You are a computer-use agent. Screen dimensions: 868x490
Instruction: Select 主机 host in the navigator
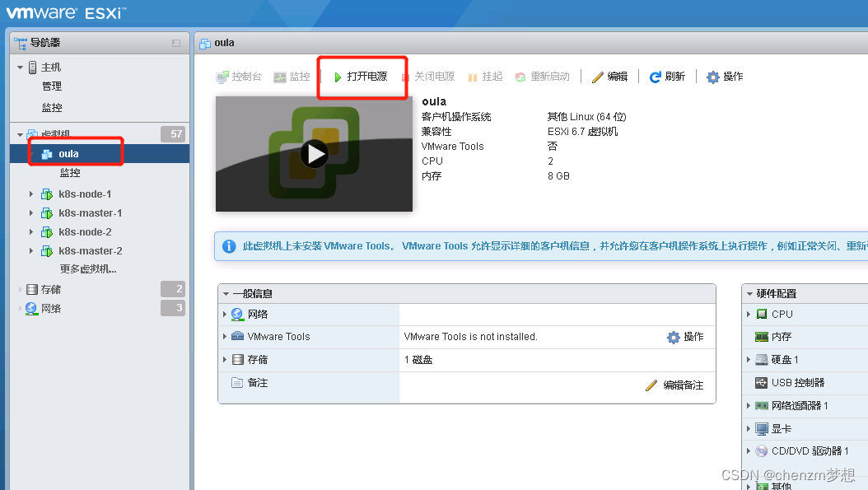pos(51,68)
